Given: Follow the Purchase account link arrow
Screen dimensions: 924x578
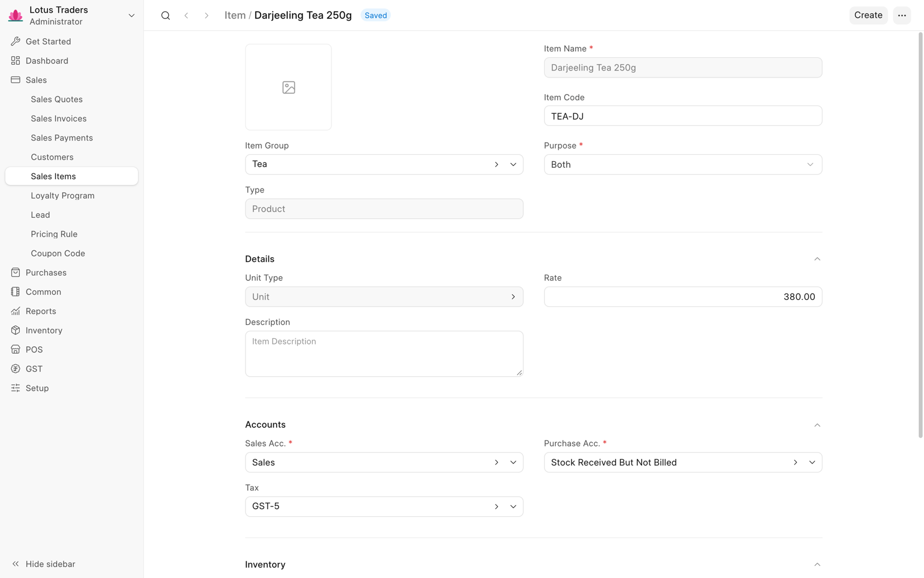Looking at the screenshot, I should [795, 462].
